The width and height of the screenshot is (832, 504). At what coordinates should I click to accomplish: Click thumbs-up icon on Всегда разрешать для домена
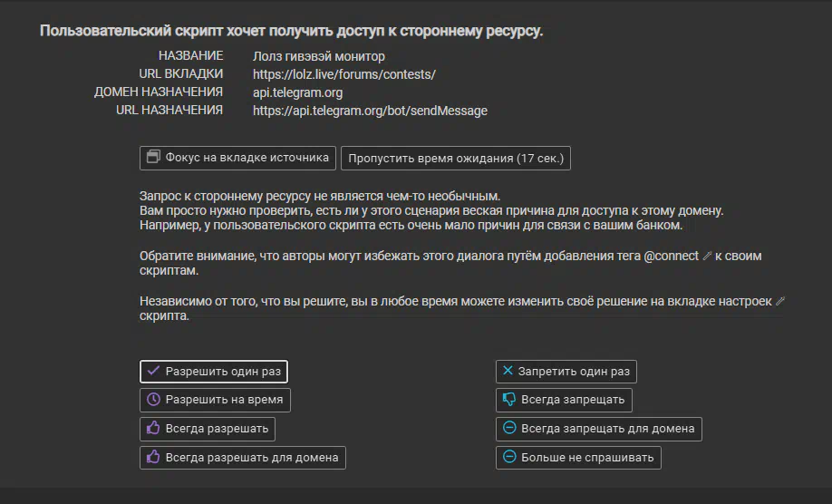click(153, 458)
